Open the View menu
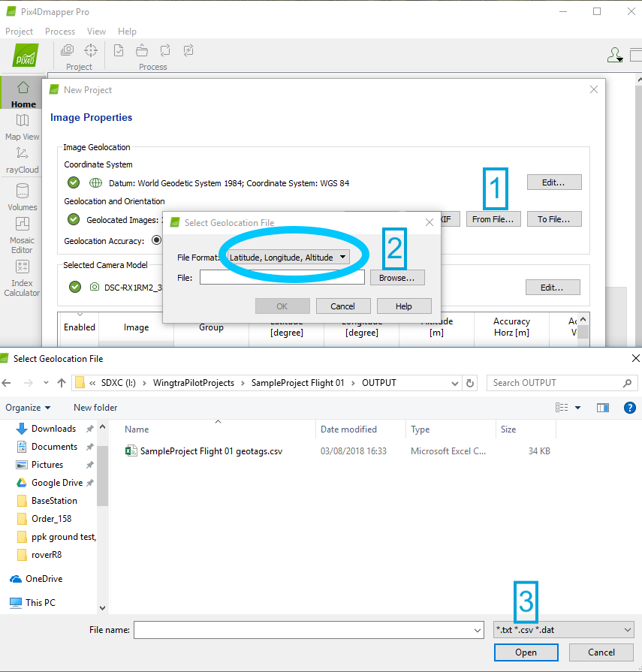 point(96,32)
